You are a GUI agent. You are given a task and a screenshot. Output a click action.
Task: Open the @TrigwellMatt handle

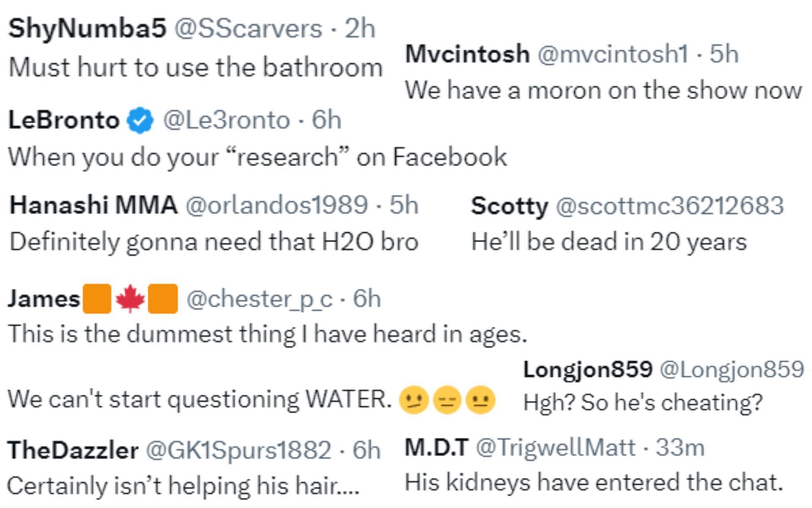[x=556, y=448]
